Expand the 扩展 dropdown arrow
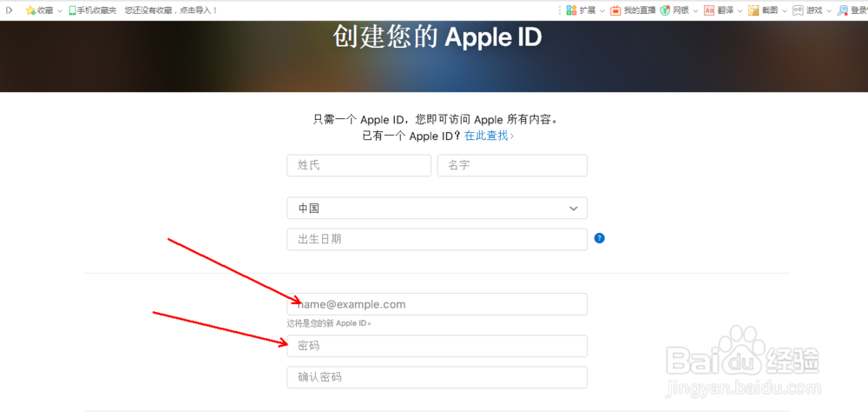868x418 pixels. (602, 11)
